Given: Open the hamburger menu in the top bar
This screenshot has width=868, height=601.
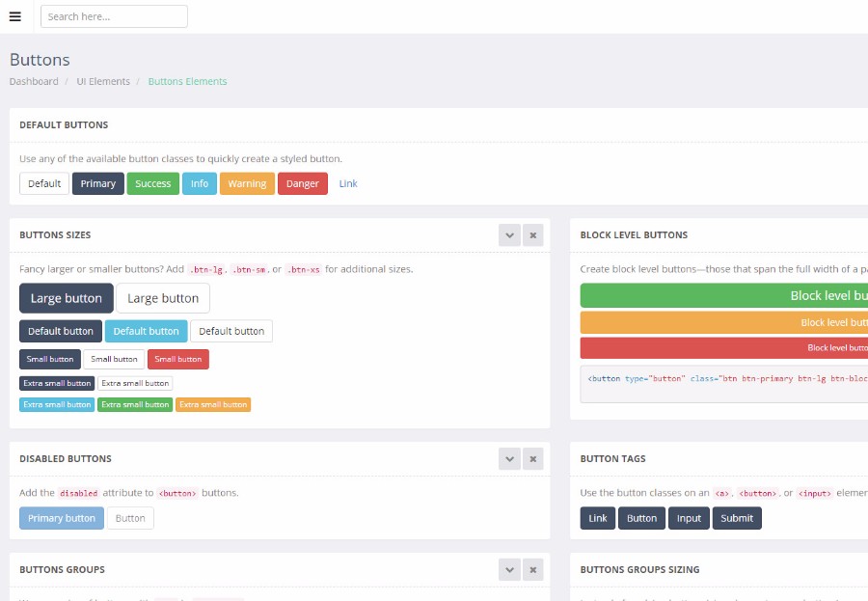Looking at the screenshot, I should [x=14, y=16].
